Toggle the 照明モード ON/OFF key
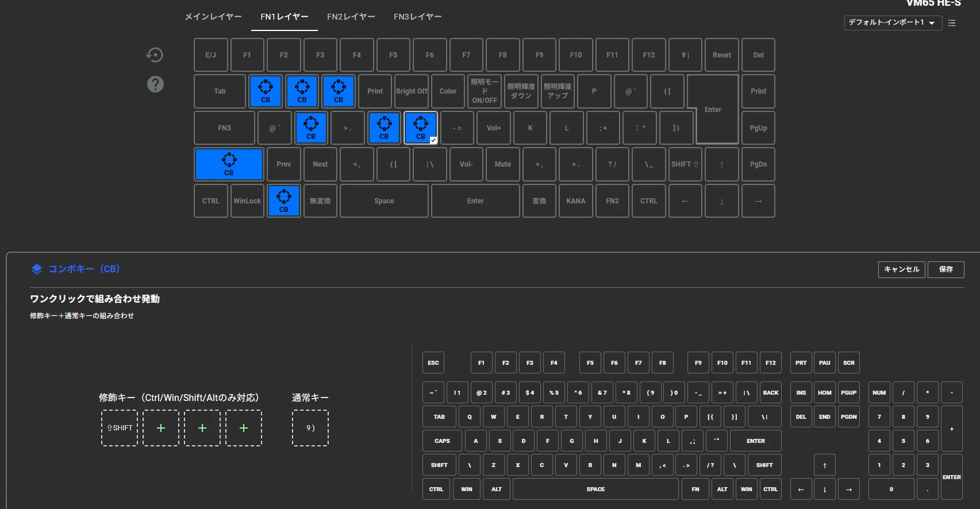Screen dimensions: 980x509 tap(485, 91)
